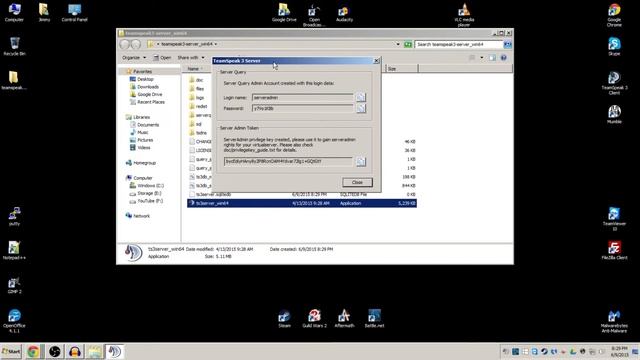Click the FileZilla Client desktop icon
Image resolution: width=640 pixels, height=360 pixels.
(x=614, y=250)
